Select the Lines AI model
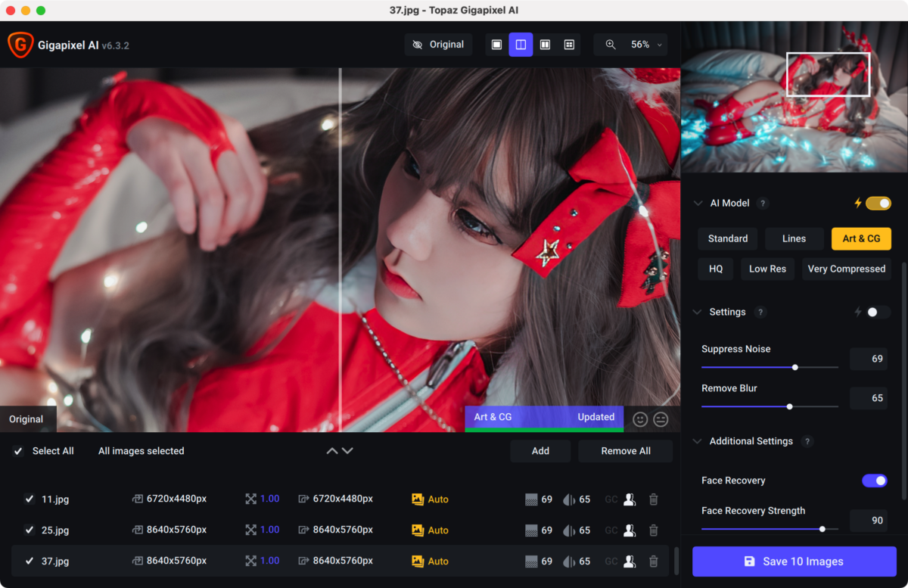 [794, 238]
